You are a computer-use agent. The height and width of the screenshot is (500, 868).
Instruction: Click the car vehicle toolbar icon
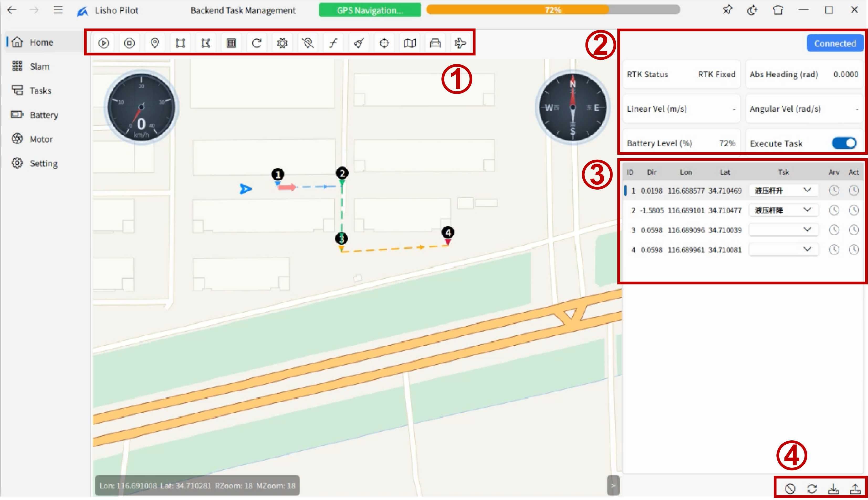click(x=435, y=43)
